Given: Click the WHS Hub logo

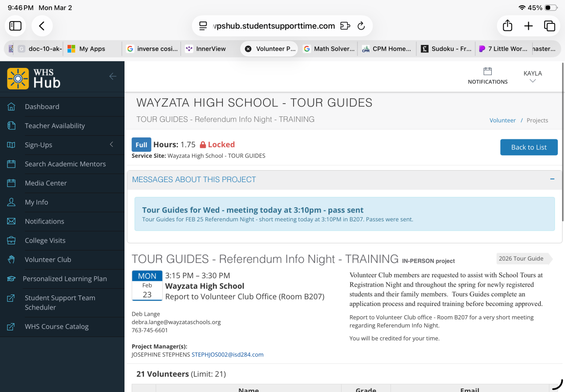Looking at the screenshot, I should 34,78.
